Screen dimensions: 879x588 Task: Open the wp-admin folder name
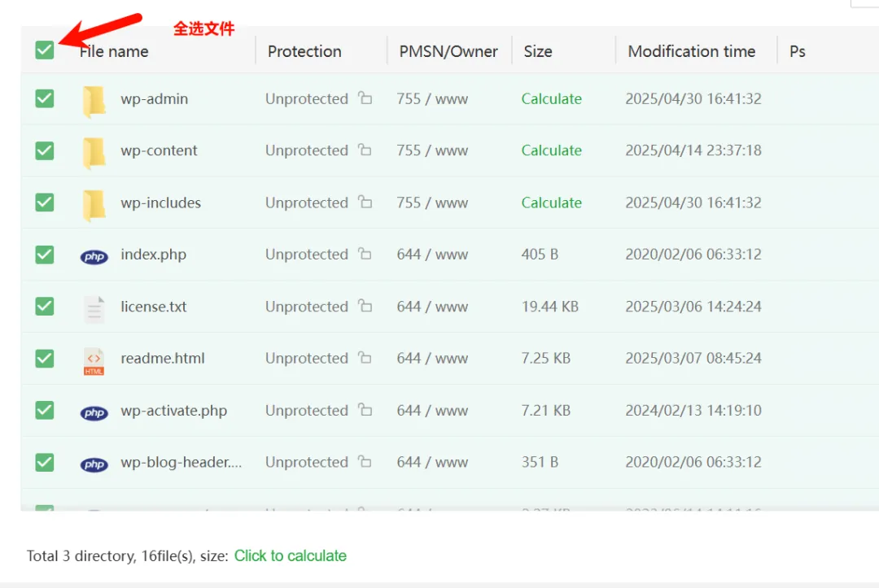click(x=154, y=98)
